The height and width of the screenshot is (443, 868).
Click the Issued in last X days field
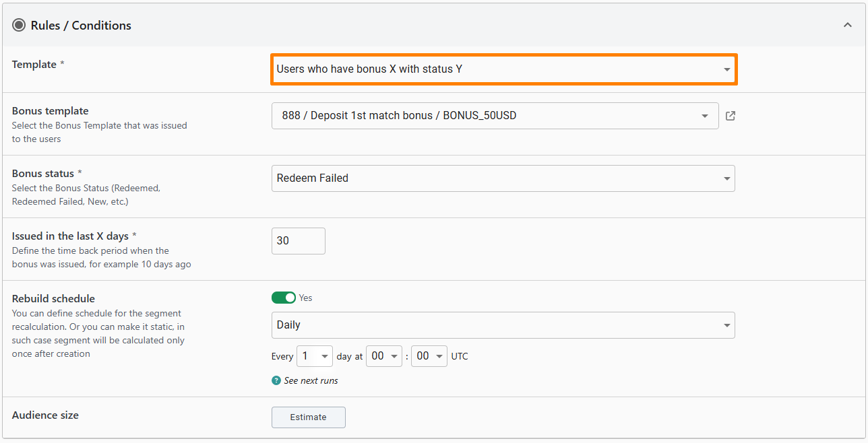pos(298,241)
